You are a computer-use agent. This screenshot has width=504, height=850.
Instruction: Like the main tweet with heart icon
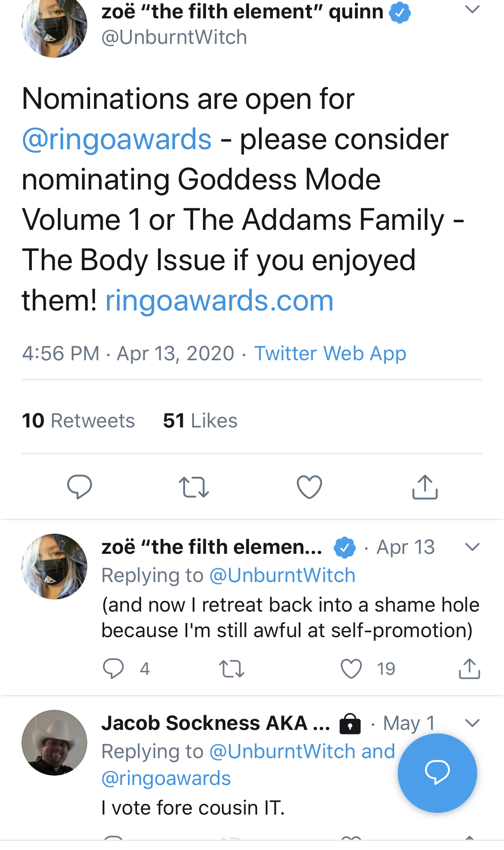[310, 487]
